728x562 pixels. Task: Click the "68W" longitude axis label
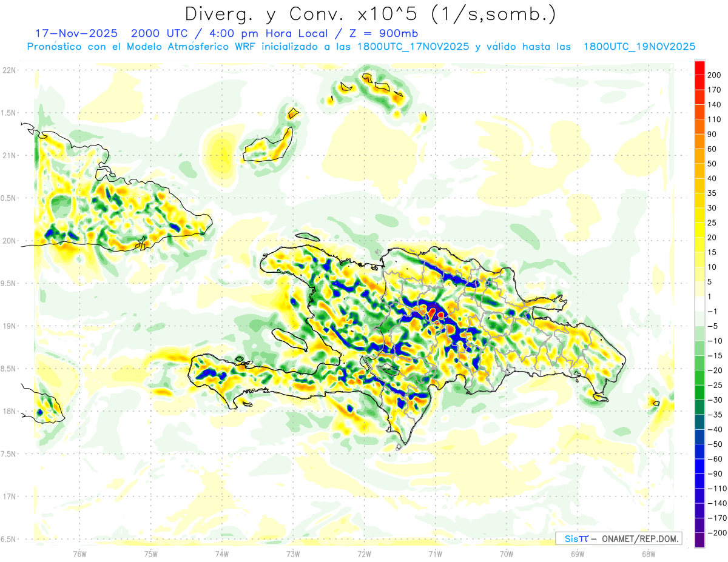point(649,555)
